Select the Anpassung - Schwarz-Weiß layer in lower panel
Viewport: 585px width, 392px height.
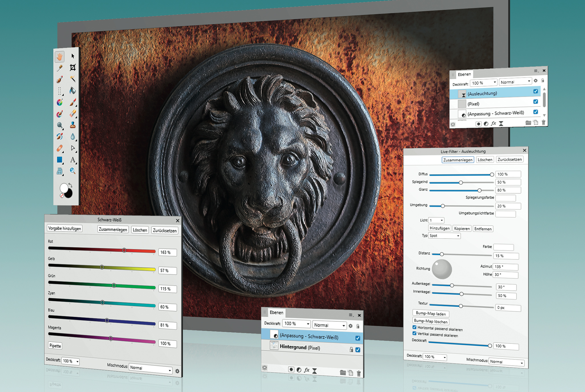(308, 336)
